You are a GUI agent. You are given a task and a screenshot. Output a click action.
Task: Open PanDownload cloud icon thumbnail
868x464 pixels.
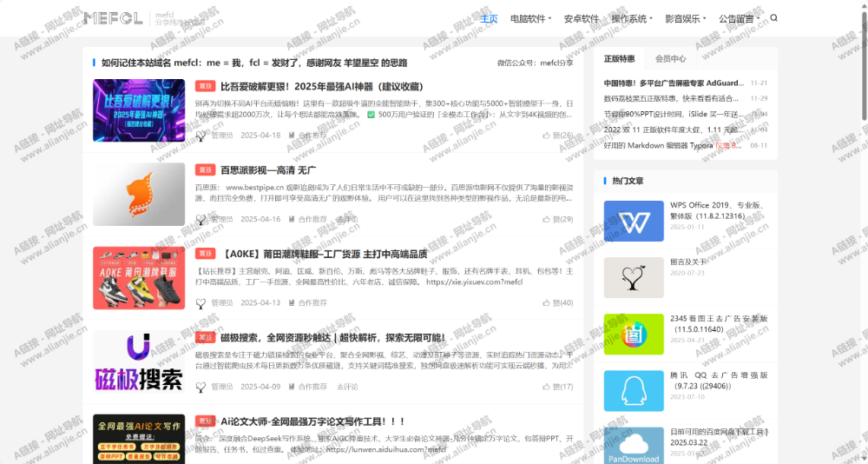[634, 445]
